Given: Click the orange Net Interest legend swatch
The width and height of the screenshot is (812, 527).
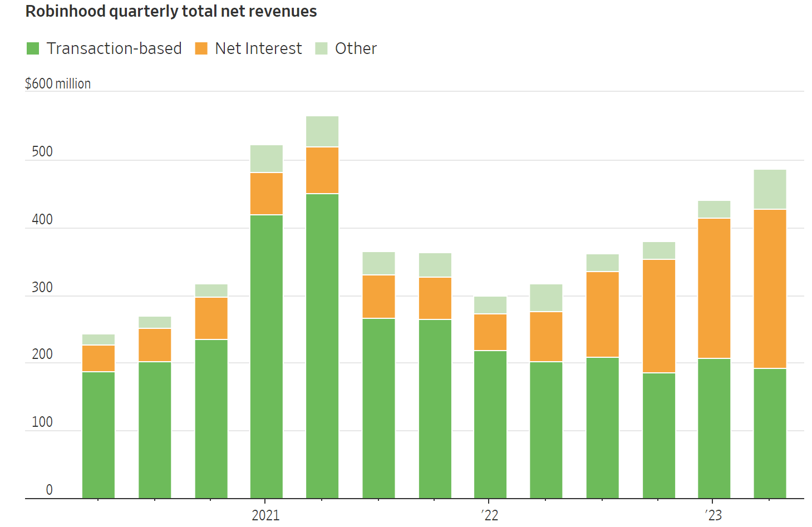Looking at the screenshot, I should coord(201,48).
